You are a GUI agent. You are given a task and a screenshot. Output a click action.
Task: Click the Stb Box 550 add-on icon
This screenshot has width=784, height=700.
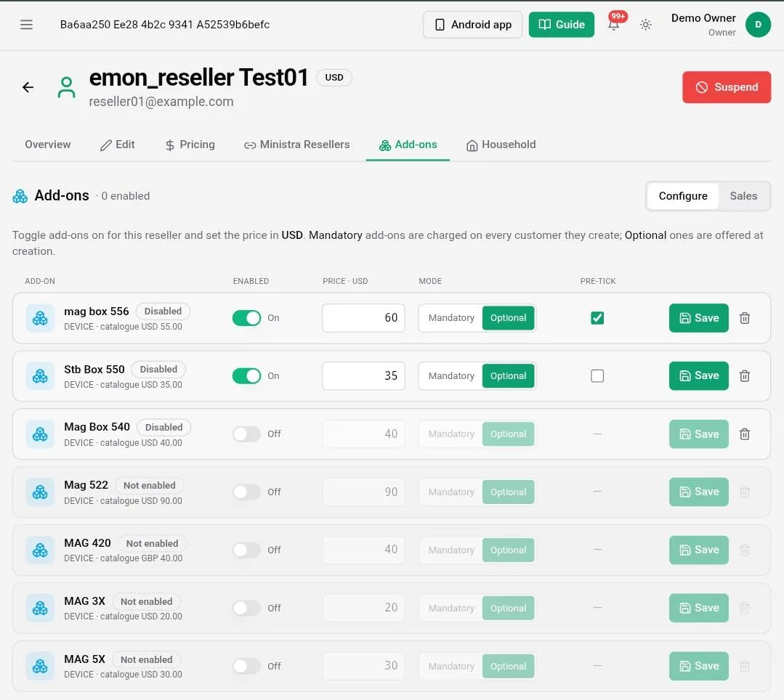40,375
